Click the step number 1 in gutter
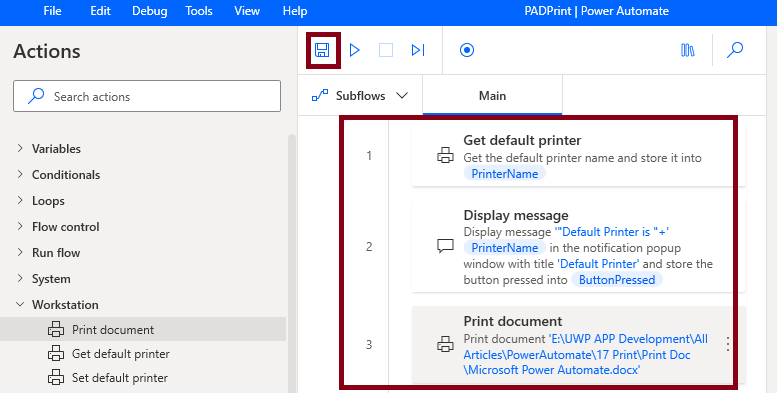Screen dimensions: 777x393 tap(369, 156)
